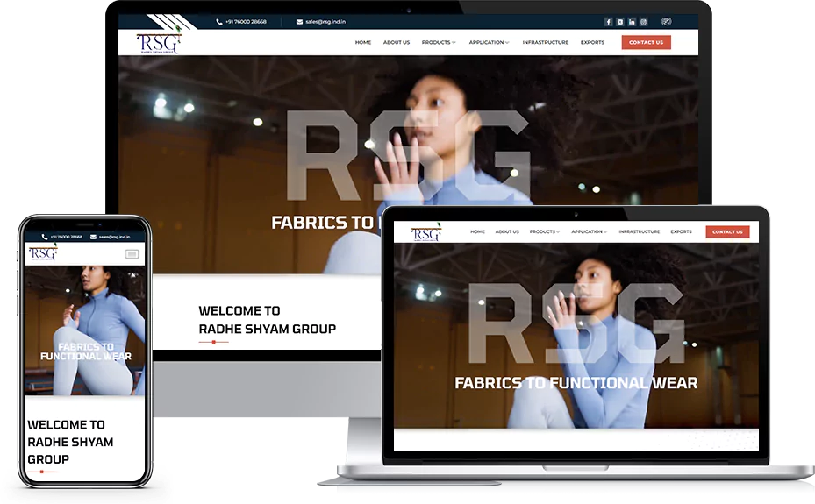Select Infrastructure on laptop nav
Viewport: 815px width, 504px height.
pyautogui.click(x=640, y=232)
